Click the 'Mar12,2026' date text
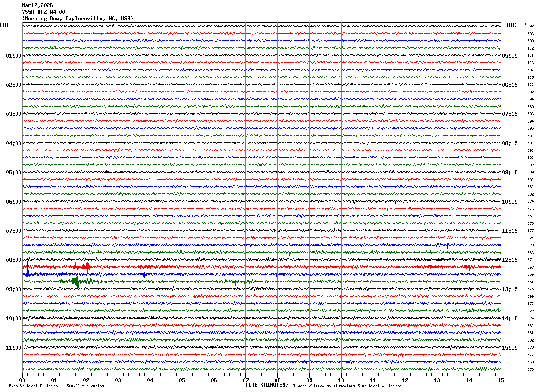This screenshot has height=392, width=536. tap(37, 5)
